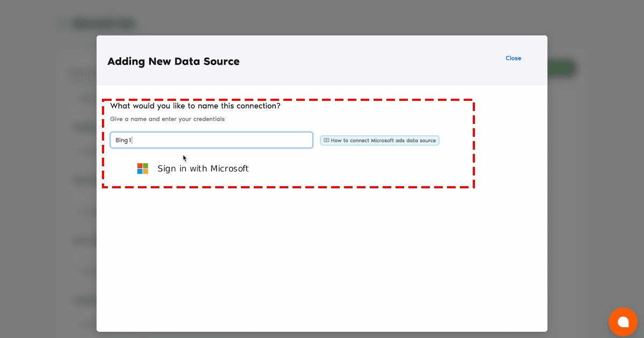Click the Microsoft four-square logo
This screenshot has height=338, width=644.
click(x=142, y=168)
